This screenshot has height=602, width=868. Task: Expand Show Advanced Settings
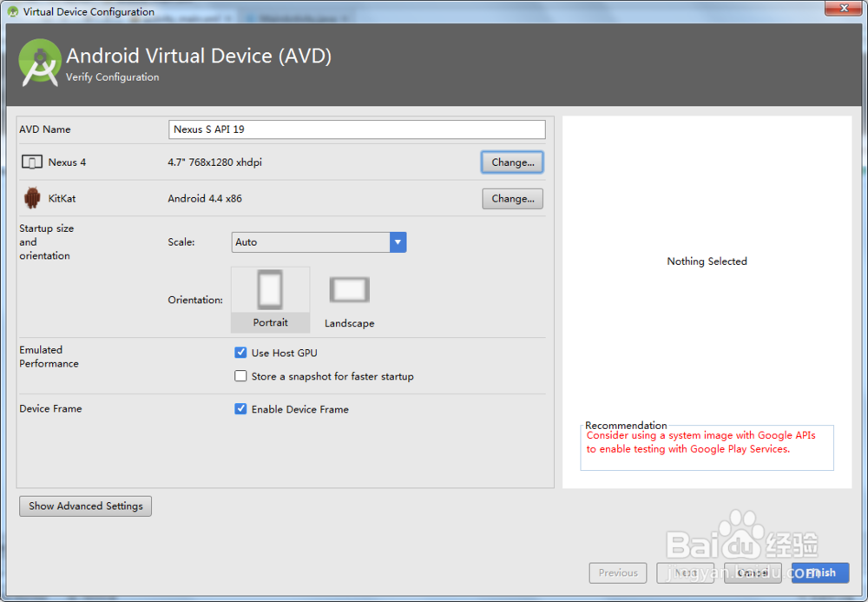pos(85,506)
